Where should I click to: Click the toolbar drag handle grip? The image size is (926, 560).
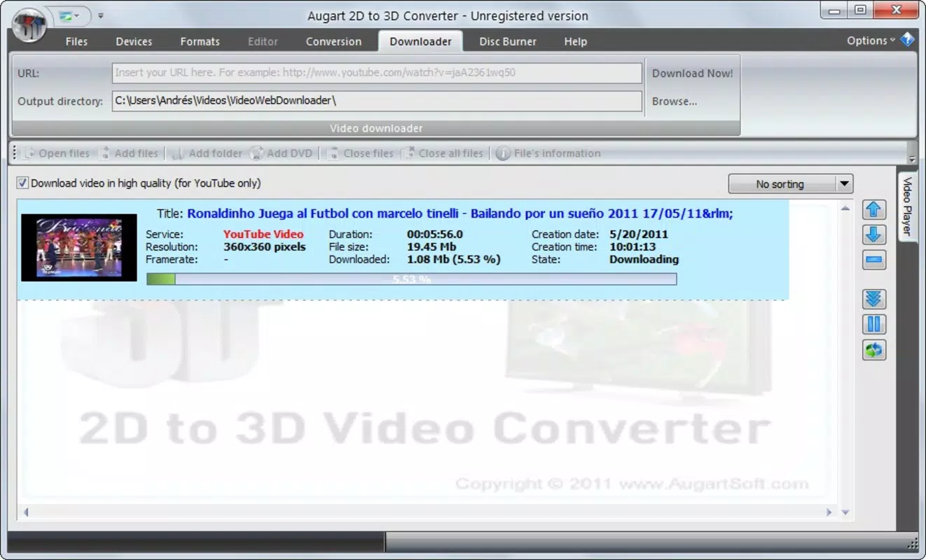coord(15,153)
